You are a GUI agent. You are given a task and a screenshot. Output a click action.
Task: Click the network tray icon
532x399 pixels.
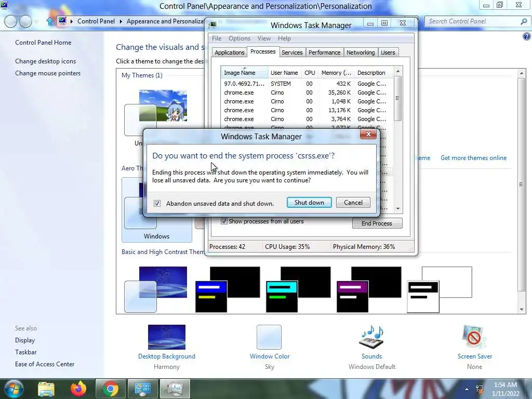pyautogui.click(x=480, y=389)
